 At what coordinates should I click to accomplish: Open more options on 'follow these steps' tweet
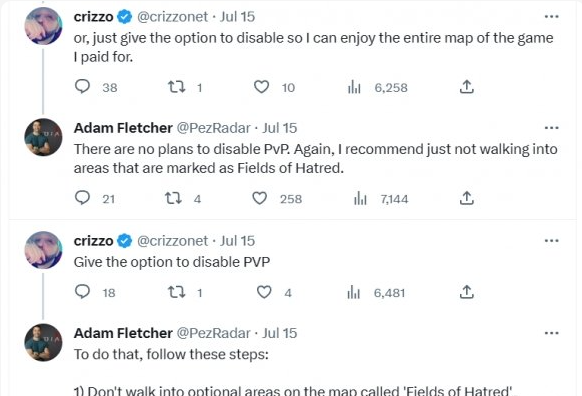point(552,333)
